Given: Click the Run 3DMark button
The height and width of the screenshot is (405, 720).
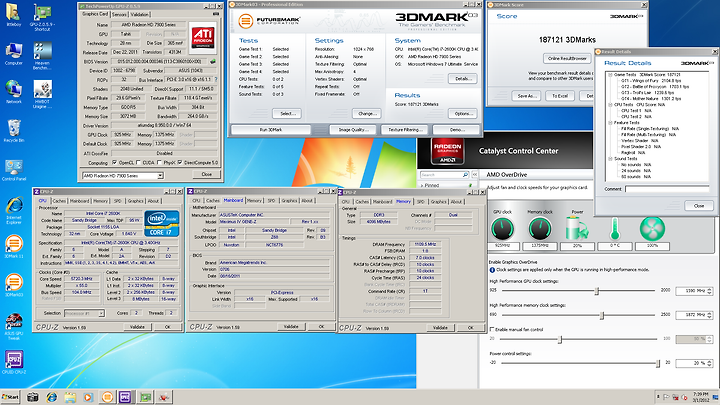Looking at the screenshot, I should pyautogui.click(x=271, y=130).
